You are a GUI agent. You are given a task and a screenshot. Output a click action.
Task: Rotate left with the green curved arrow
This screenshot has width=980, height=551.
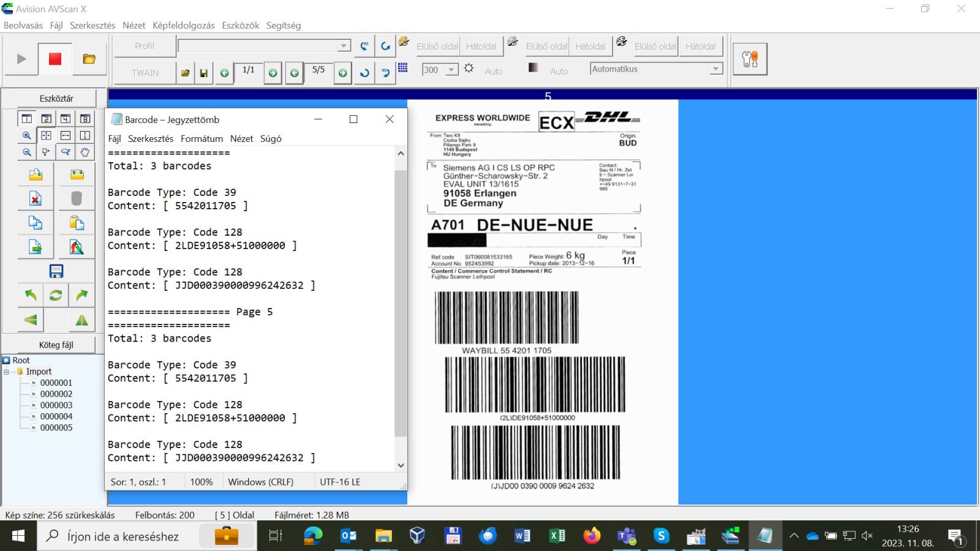(31, 296)
